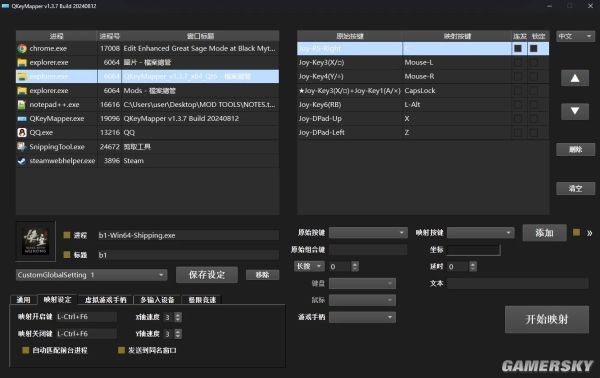This screenshot has height=378, width=600.
Task: Expand the 原始按键 original key dropdown
Action: tap(368, 233)
